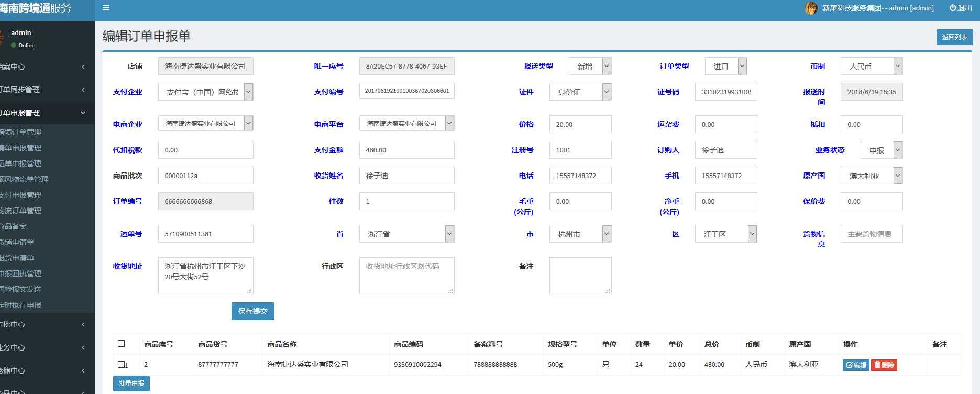Screen dimensions: 980x394
Task: Open the 报送类型 dropdown showing 新增
Action: [x=590, y=66]
